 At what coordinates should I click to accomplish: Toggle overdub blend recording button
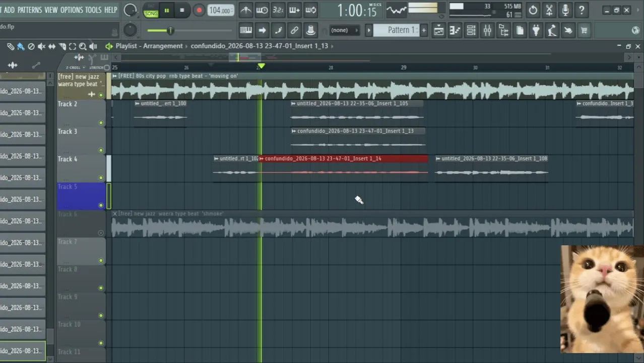[294, 10]
